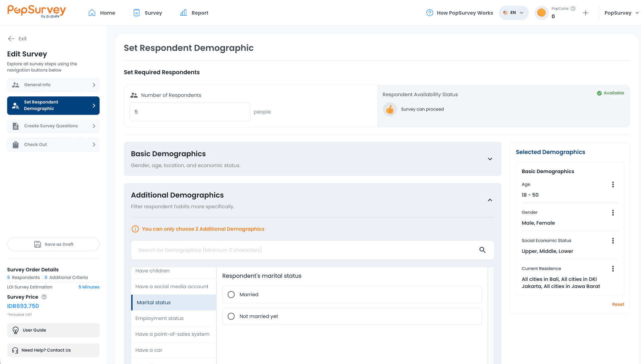This screenshot has height=364, width=641.
Task: Click the Reset link
Action: pos(618,304)
